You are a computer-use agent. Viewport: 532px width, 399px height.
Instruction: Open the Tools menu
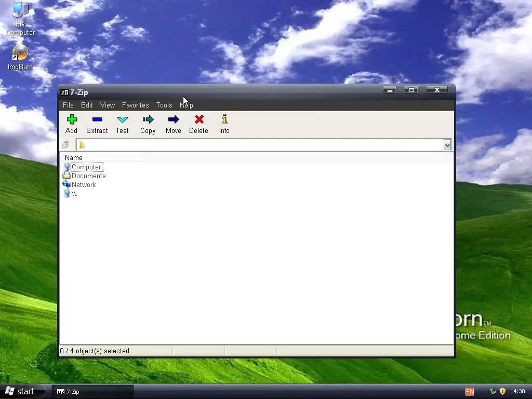[x=164, y=105]
